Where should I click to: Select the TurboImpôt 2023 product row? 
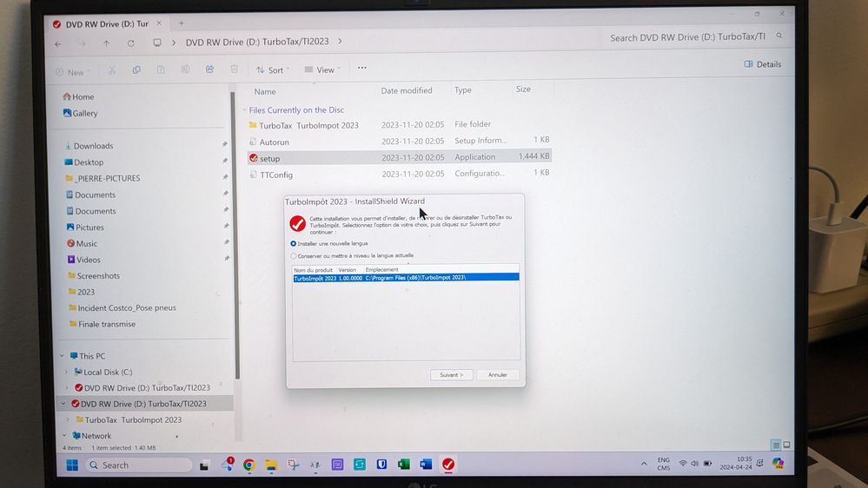(x=407, y=278)
